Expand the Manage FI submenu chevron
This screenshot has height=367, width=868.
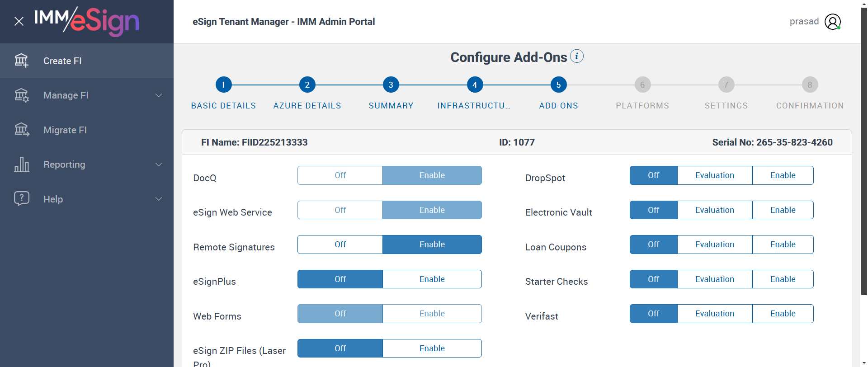click(x=159, y=95)
